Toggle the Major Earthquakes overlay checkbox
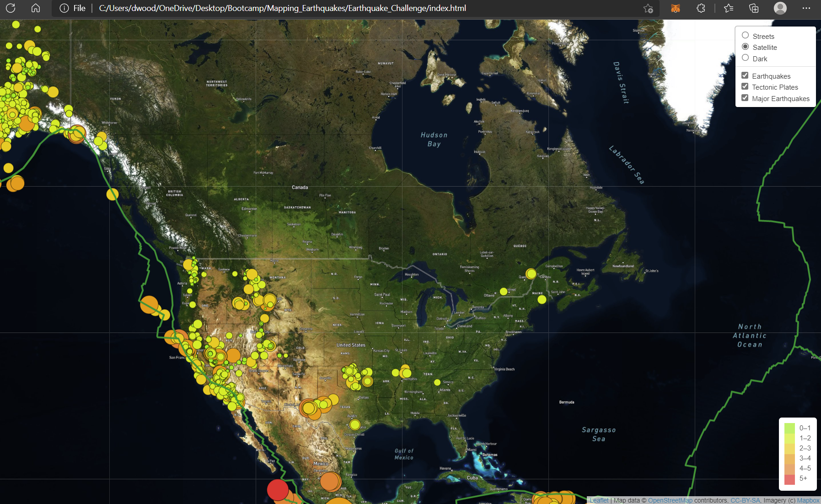This screenshot has width=821, height=504. (745, 98)
